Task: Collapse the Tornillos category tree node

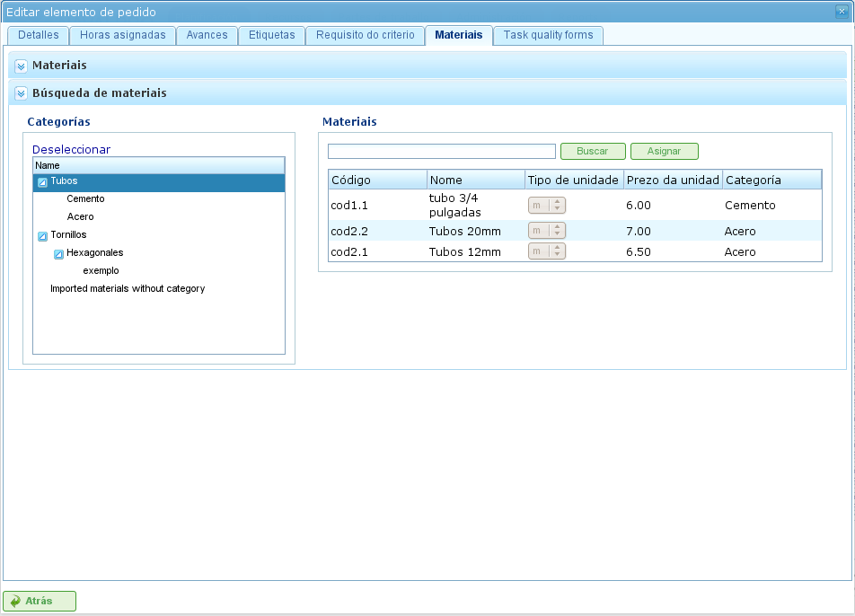Action: [42, 236]
